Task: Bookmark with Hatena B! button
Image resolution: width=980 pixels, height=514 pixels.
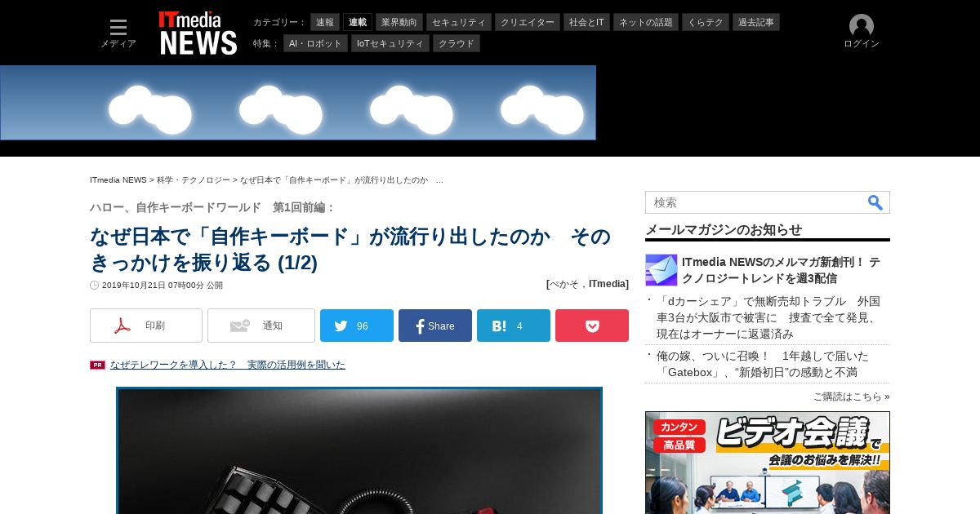Action: click(514, 326)
